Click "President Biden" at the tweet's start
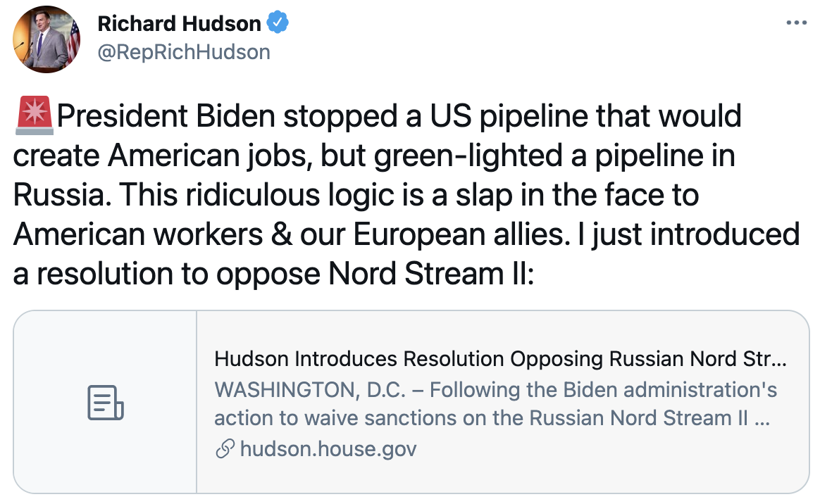820x504 pixels. click(166, 117)
